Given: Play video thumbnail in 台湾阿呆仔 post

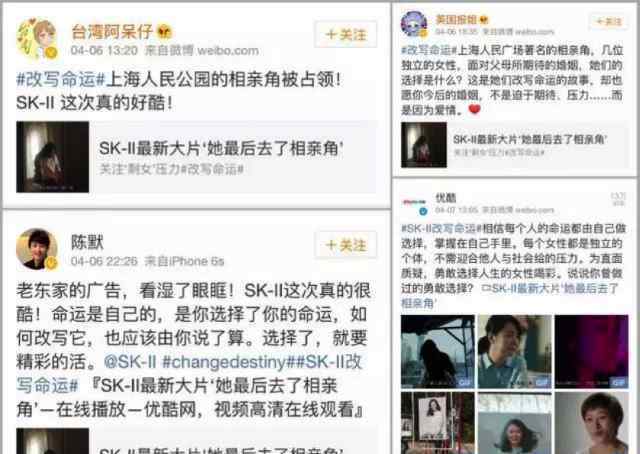Looking at the screenshot, I should tap(53, 157).
